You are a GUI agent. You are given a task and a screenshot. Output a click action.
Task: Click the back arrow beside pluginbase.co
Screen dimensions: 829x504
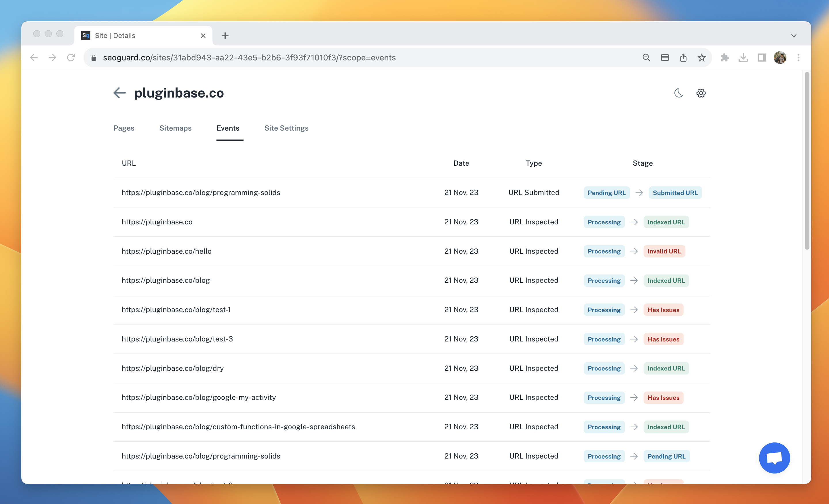pyautogui.click(x=119, y=93)
